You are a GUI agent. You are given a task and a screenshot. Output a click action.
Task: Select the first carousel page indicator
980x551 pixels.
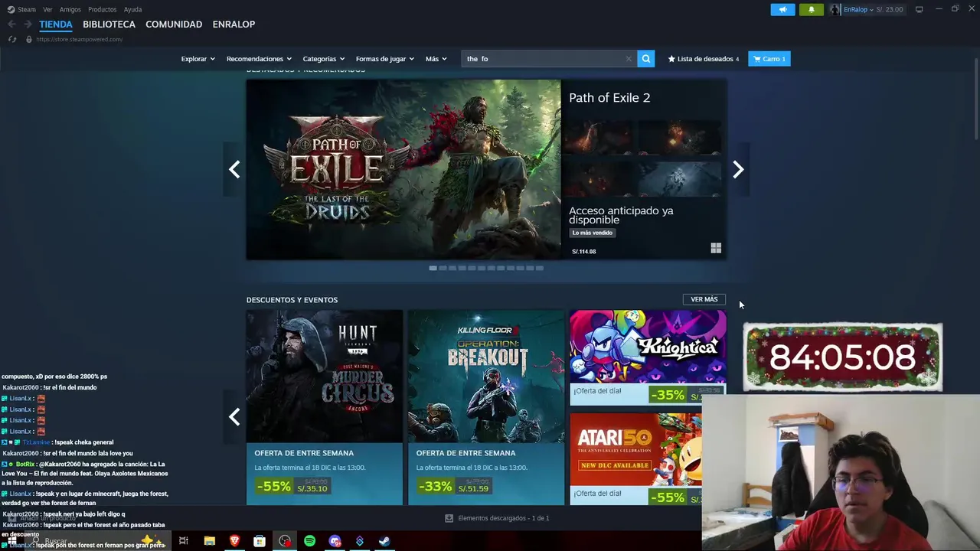coord(433,268)
